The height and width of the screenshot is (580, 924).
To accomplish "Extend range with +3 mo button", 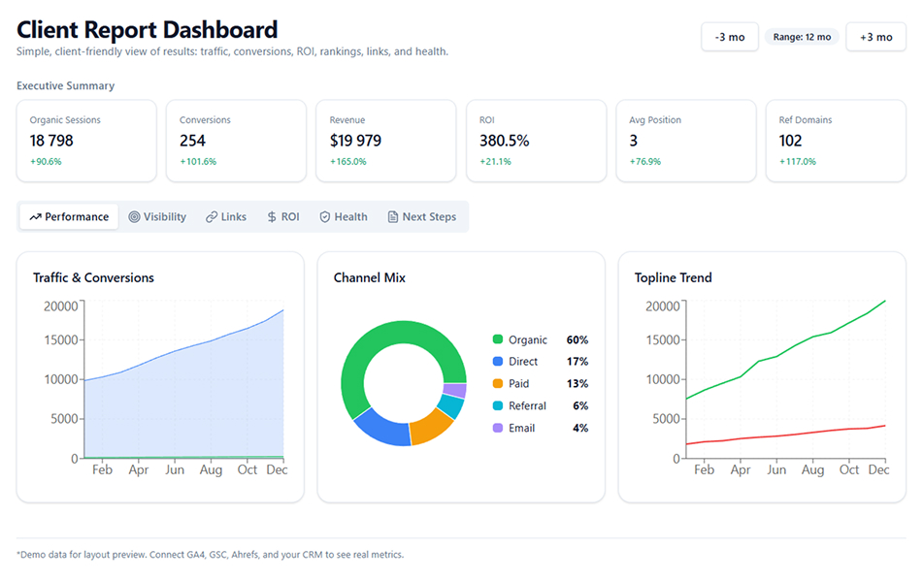I will tap(875, 37).
